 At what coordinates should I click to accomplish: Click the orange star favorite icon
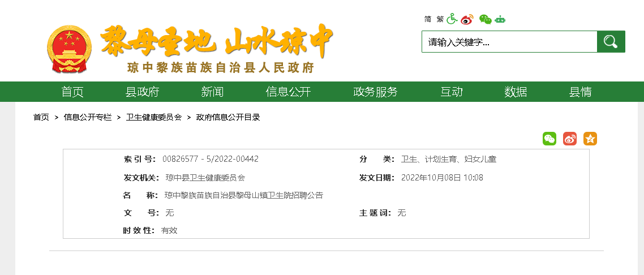[590, 139]
